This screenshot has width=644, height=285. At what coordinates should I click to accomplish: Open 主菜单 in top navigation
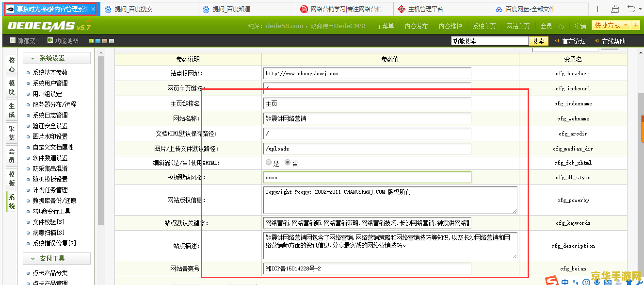pyautogui.click(x=385, y=26)
